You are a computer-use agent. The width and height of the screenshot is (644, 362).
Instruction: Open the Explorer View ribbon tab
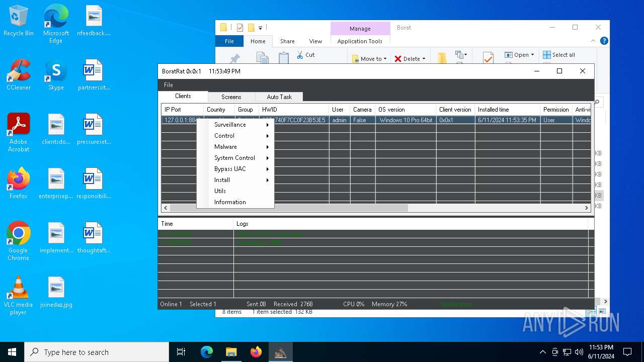(315, 41)
